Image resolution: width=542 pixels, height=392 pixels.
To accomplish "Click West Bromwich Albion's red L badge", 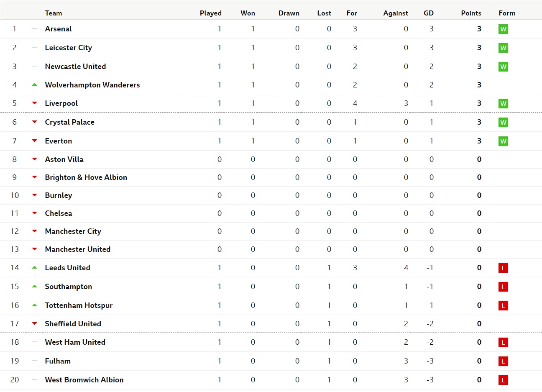I will [x=503, y=380].
